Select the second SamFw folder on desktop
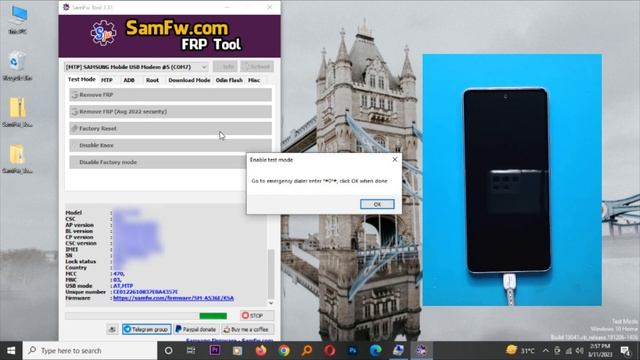 tap(17, 159)
